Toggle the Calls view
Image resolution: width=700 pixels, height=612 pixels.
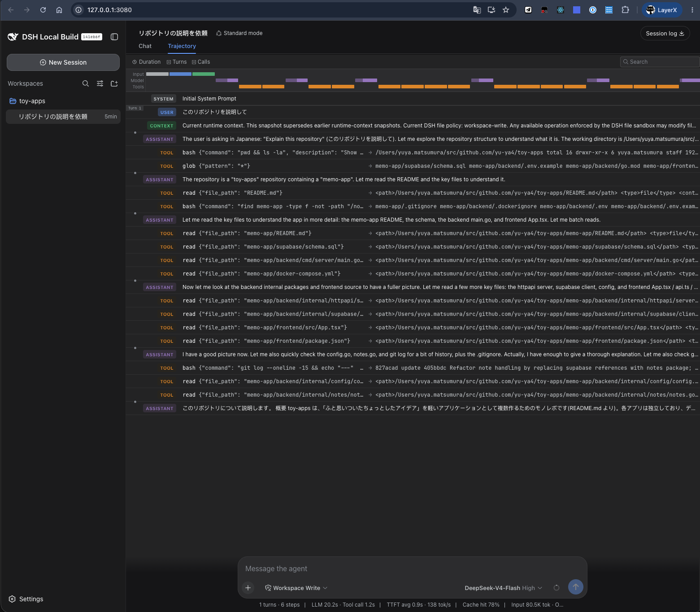201,62
